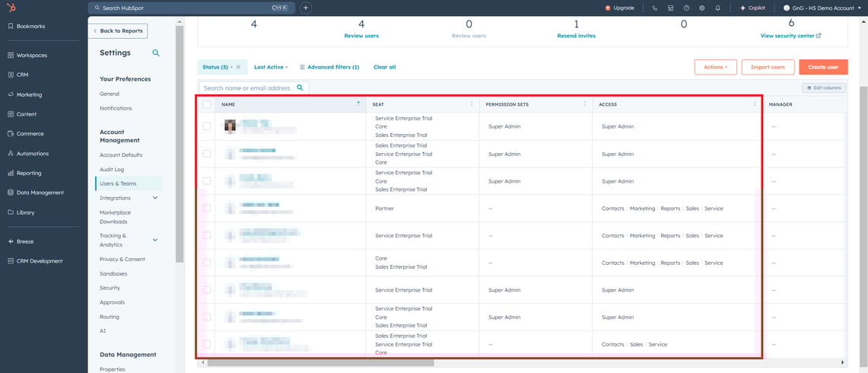Open the Actions dropdown button

pyautogui.click(x=715, y=67)
